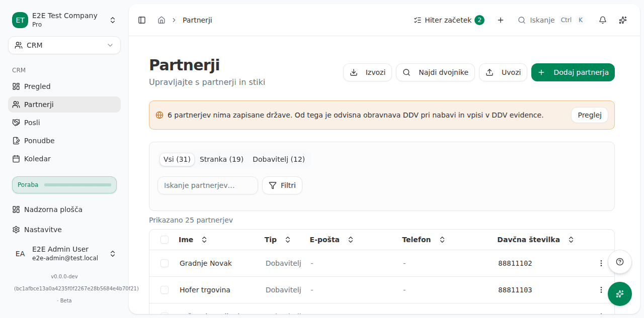Open Partnerji in the sidebar

pos(64,104)
